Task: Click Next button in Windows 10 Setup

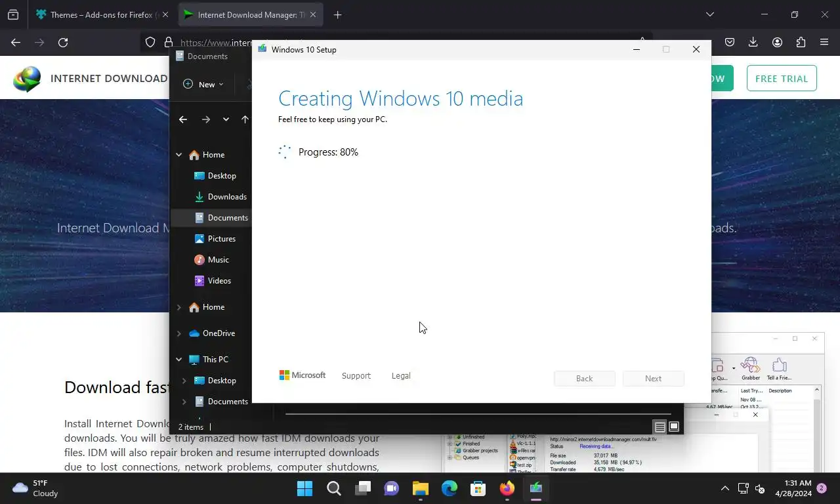Action: click(x=653, y=379)
